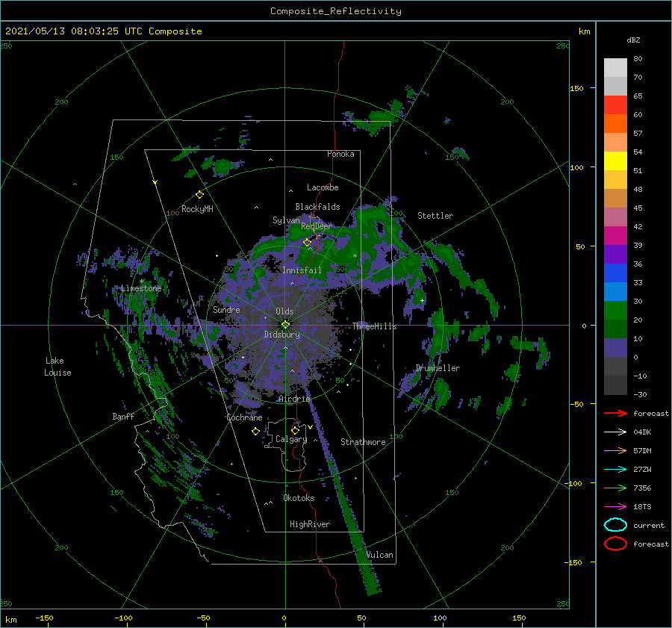Click the Okotoks label
Image resolution: width=672 pixels, height=628 pixels.
tap(299, 498)
